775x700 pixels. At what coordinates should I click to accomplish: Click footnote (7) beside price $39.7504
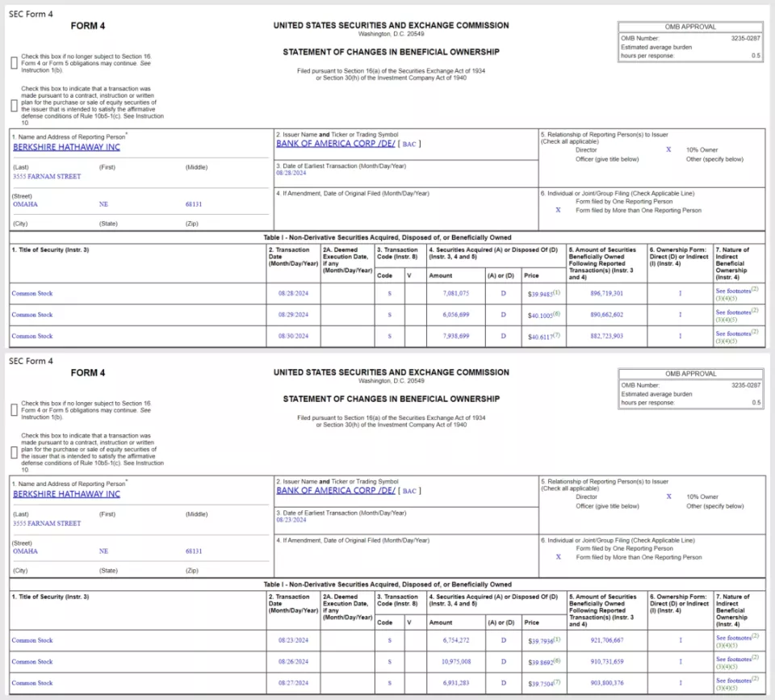556,681
